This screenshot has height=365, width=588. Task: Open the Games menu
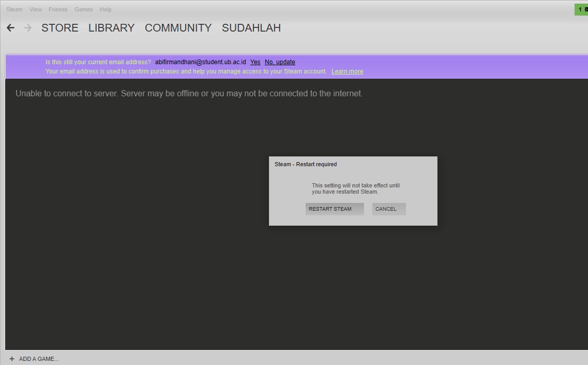point(83,9)
